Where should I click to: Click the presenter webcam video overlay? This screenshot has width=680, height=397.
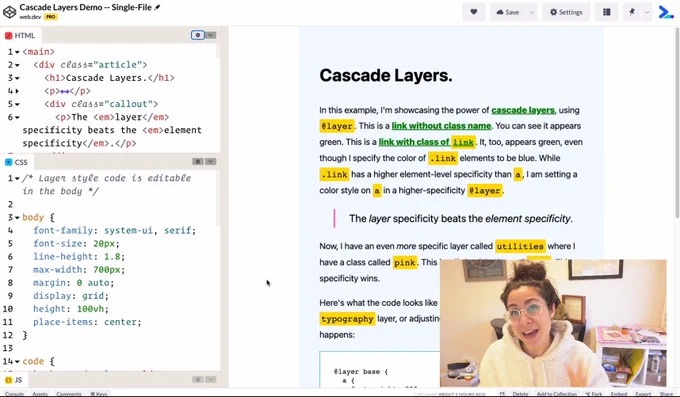pos(553,323)
